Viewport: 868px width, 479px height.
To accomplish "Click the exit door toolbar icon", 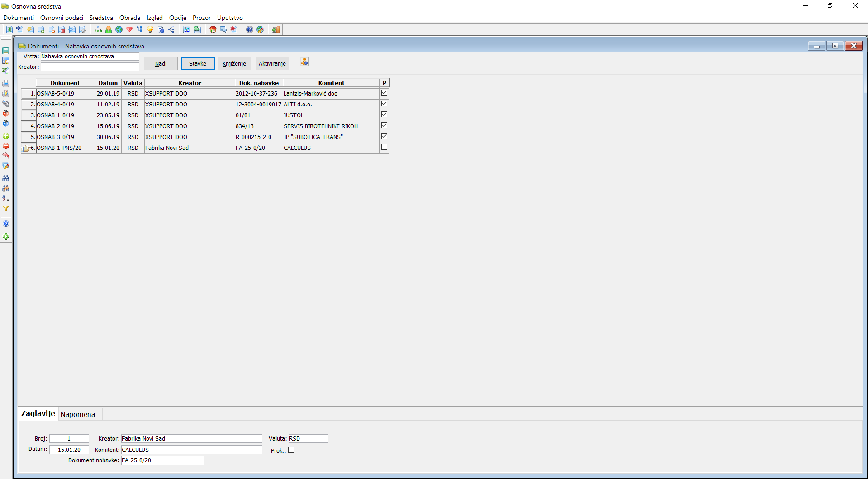I will (x=275, y=30).
